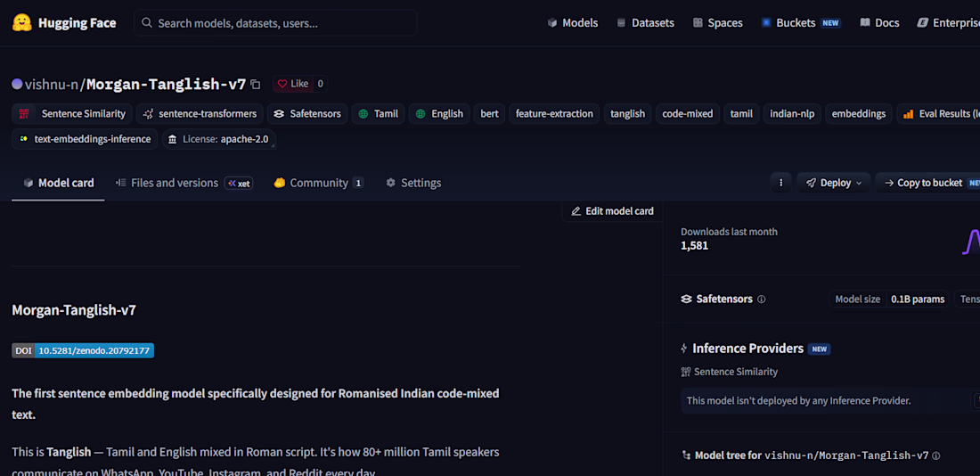Viewport: 980px width, 476px height.
Task: Focus the search models input field
Action: click(275, 23)
